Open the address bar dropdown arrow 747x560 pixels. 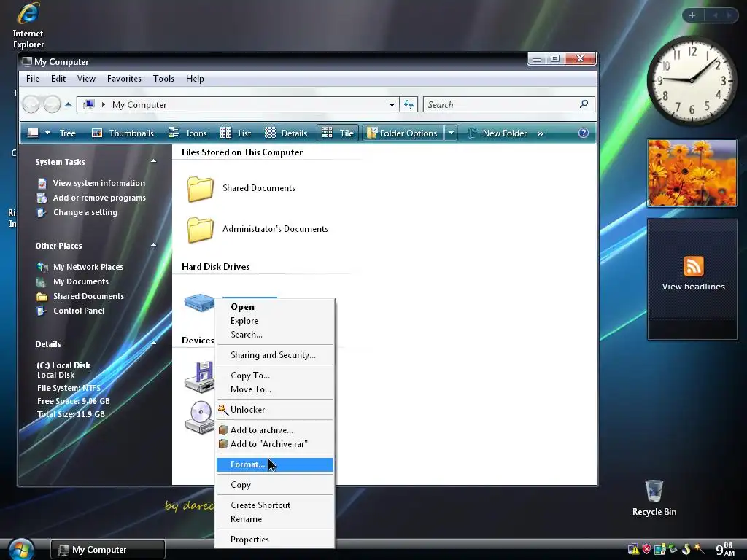pyautogui.click(x=392, y=105)
